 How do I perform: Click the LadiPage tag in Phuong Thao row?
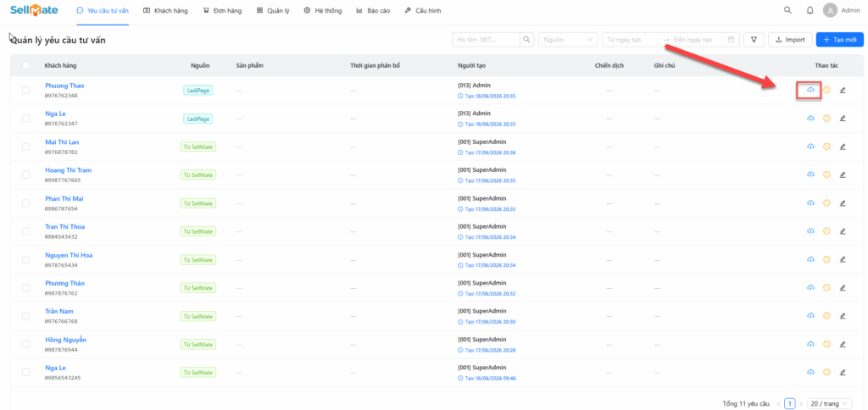pos(198,90)
